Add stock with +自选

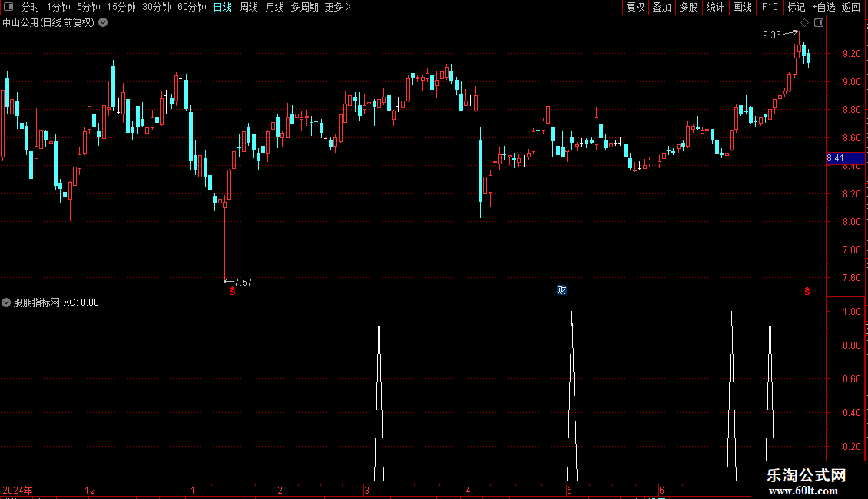[823, 7]
